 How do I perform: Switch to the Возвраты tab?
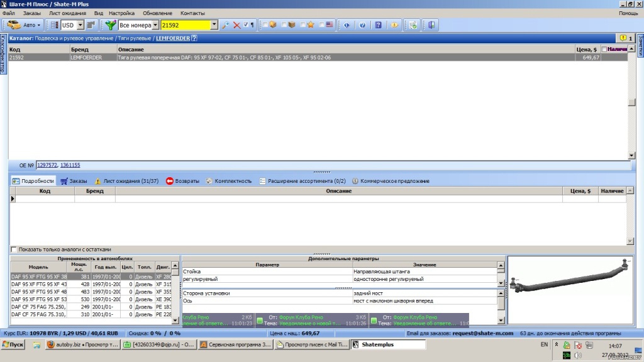click(x=182, y=181)
